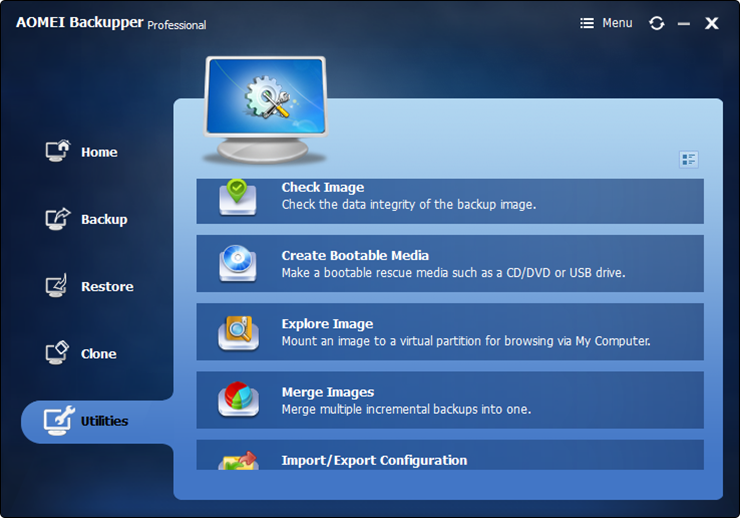Viewport: 740px width, 518px height.
Task: Click the Backup monitor icon in sidebar
Action: (x=58, y=219)
